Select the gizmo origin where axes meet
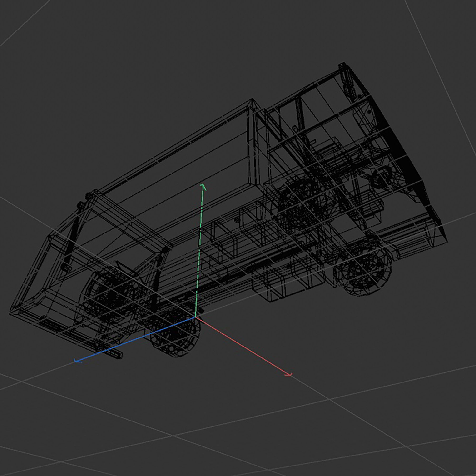This screenshot has width=476, height=476. point(195,317)
